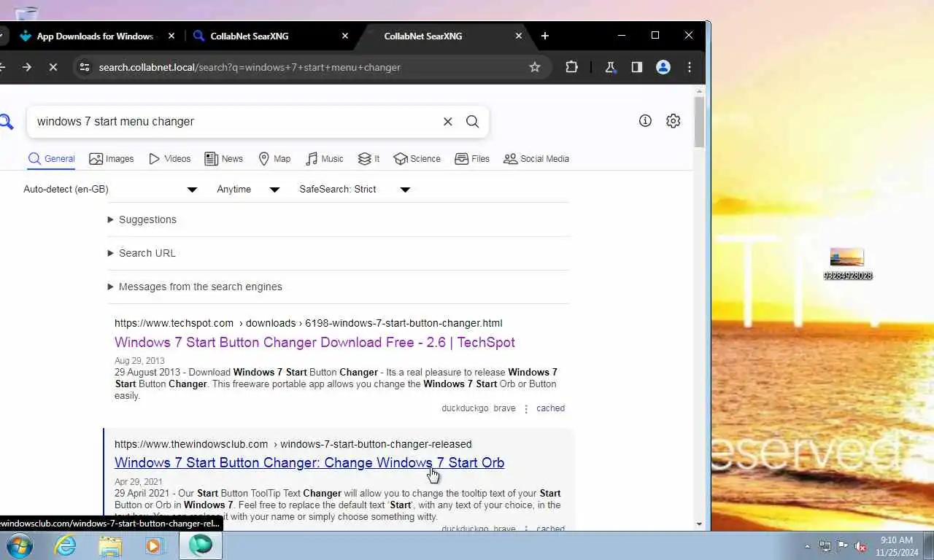Image resolution: width=934 pixels, height=560 pixels.
Task: Select desktop image file 9328492802
Action: 847,264
